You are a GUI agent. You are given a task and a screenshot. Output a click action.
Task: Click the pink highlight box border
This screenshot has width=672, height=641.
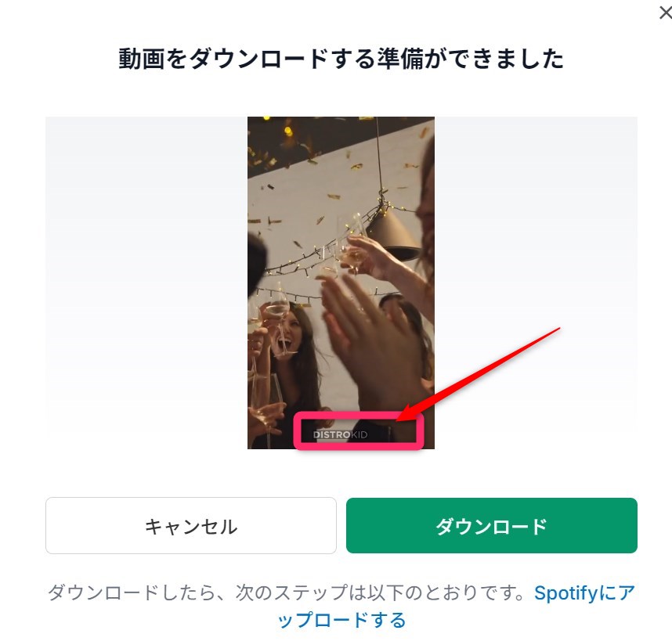(x=359, y=431)
